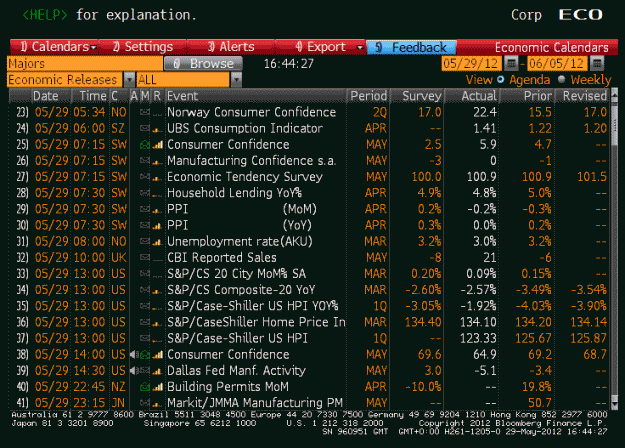Click the end date field 06/05/12
Viewport: 625px width, 448px height.
click(557, 63)
